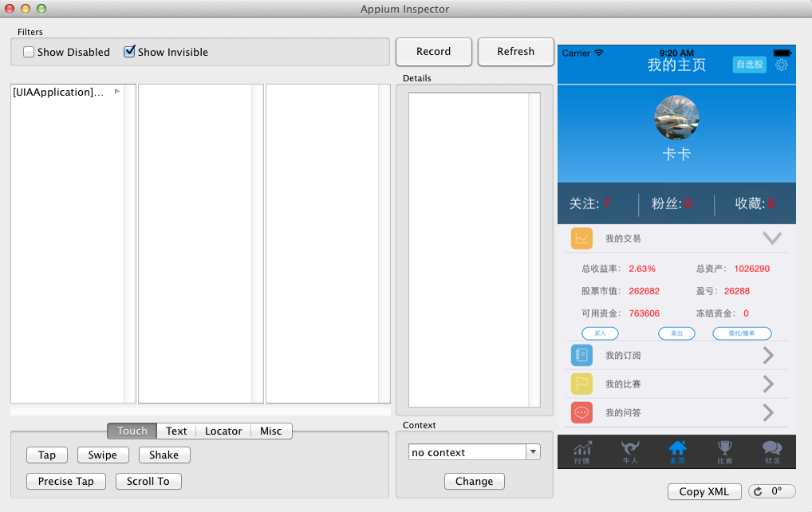The height and width of the screenshot is (512, 812).
Task: Switch to the Misc tab
Action: tap(270, 431)
